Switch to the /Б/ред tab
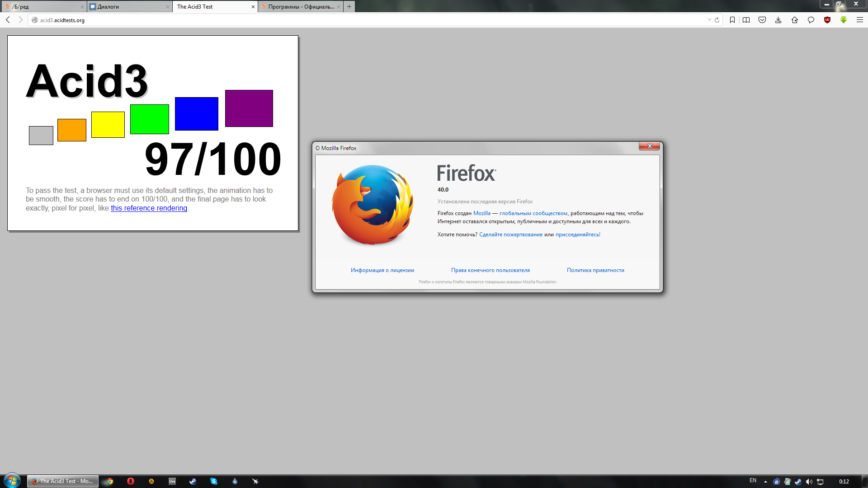This screenshot has height=488, width=868. coord(43,7)
